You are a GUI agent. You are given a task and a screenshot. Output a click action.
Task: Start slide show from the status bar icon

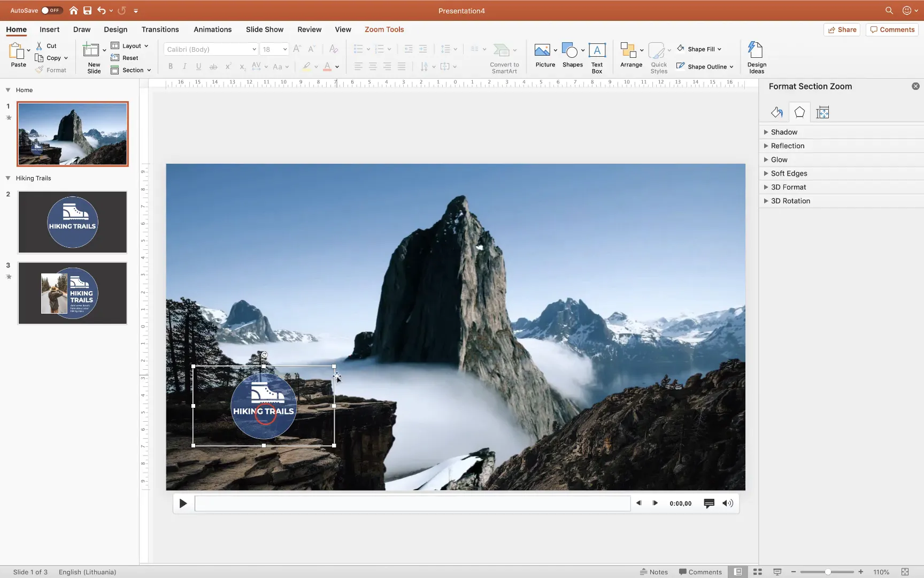(777, 572)
